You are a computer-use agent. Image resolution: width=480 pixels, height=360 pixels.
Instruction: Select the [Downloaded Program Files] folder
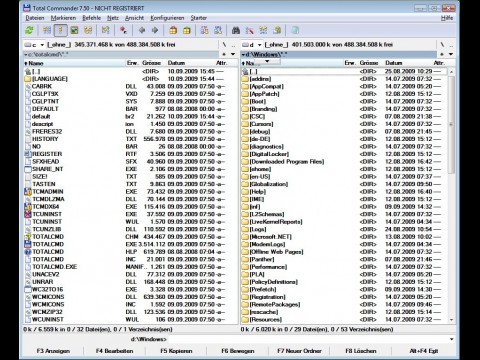345,162
